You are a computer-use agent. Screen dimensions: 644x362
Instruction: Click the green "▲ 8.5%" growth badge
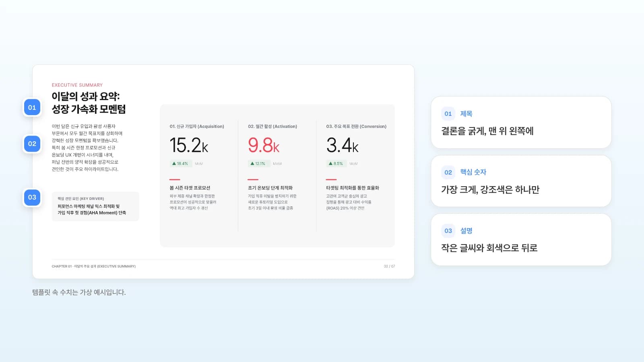pos(336,164)
